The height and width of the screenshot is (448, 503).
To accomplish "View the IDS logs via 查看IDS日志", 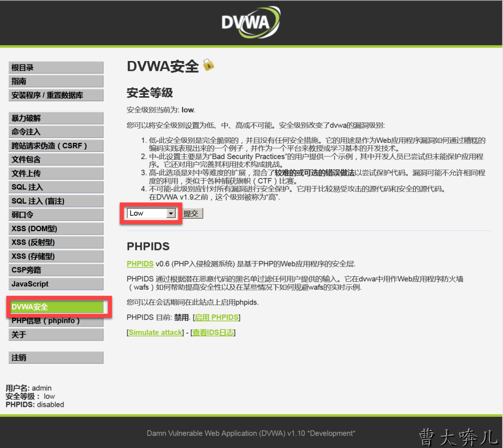I will tap(213, 332).
